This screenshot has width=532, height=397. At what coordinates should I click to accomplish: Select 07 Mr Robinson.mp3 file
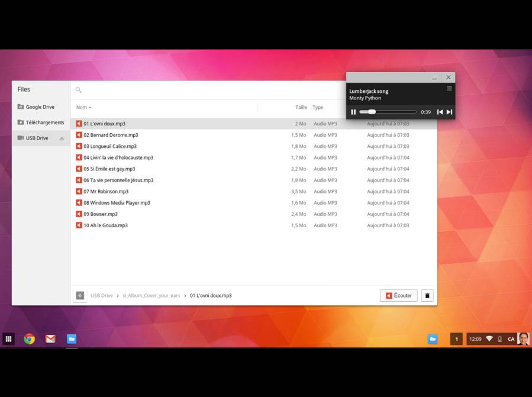(x=106, y=192)
